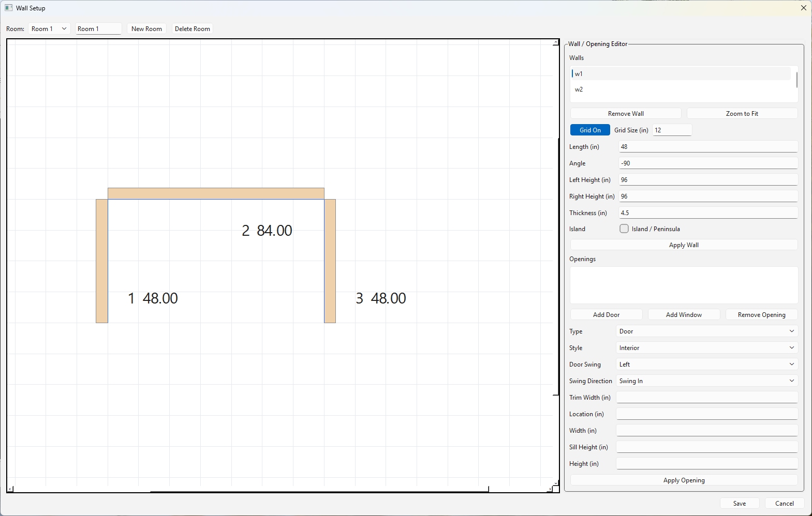The image size is (812, 516).
Task: Cancel the wall setup dialog
Action: (785, 504)
